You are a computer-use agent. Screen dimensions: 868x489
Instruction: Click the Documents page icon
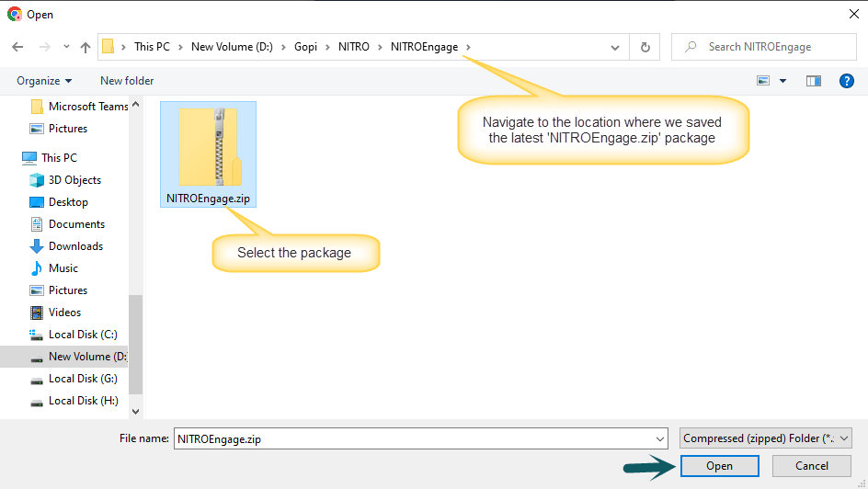click(37, 224)
